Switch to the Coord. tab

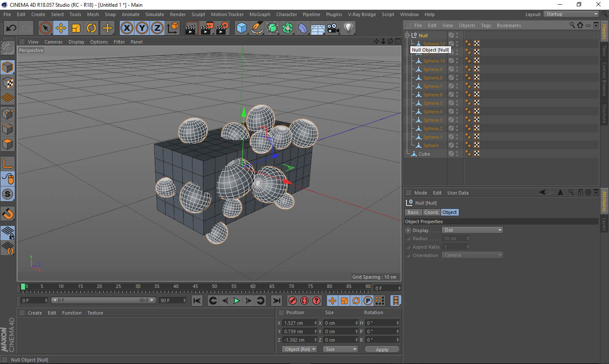431,212
